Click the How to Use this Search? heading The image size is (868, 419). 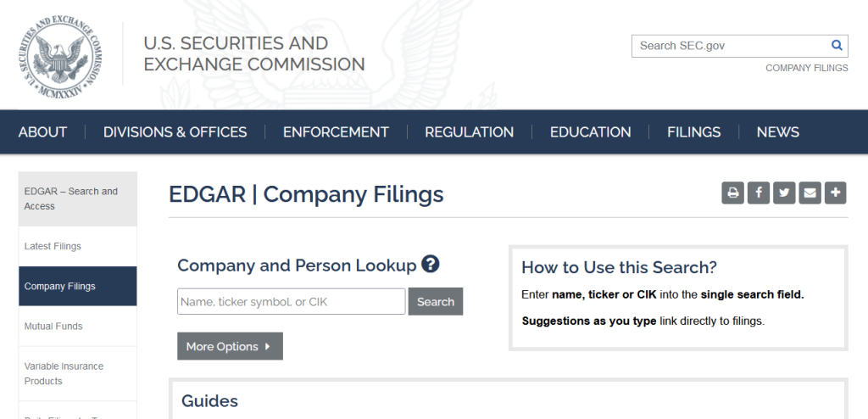[619, 267]
